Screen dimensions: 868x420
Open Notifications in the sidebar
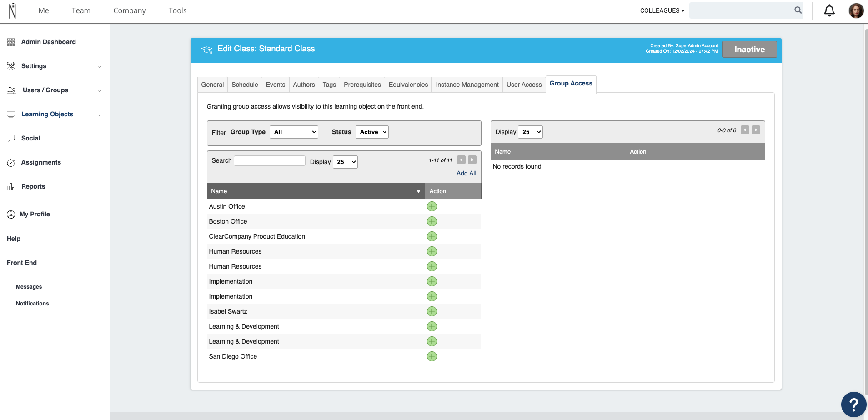coord(32,304)
